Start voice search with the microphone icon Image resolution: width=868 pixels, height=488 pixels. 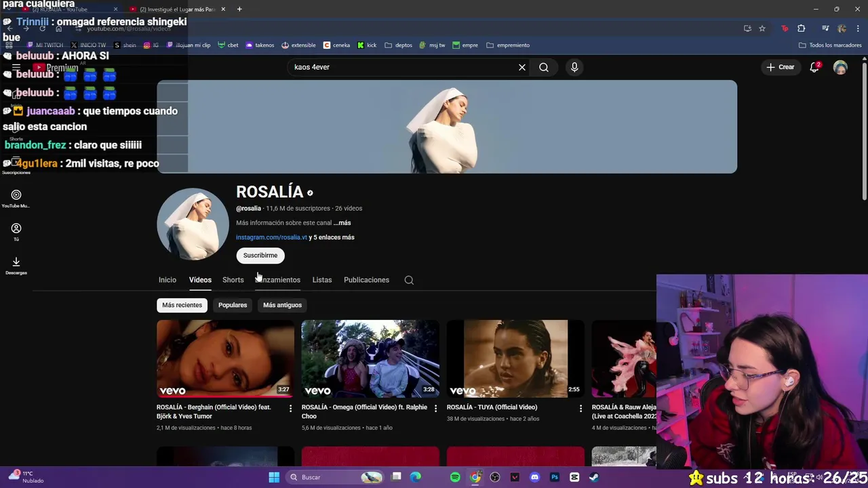coord(574,67)
